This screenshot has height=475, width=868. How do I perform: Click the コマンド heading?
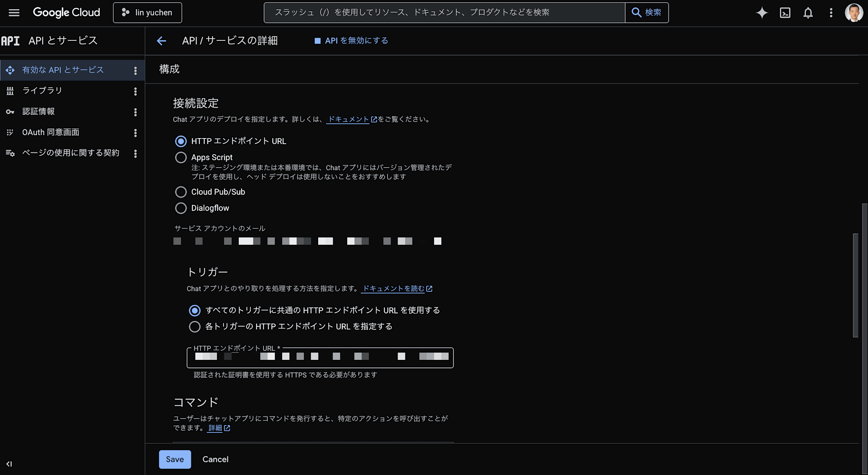(196, 402)
